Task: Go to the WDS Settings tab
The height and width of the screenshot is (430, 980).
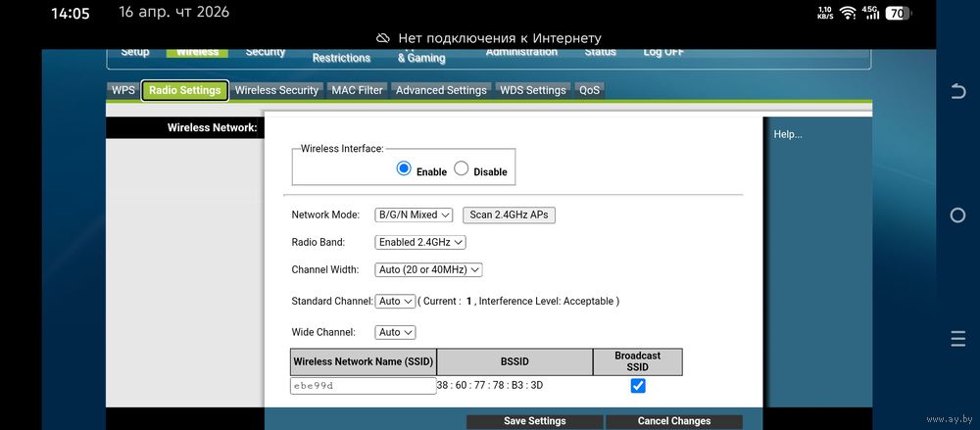Action: click(x=533, y=90)
